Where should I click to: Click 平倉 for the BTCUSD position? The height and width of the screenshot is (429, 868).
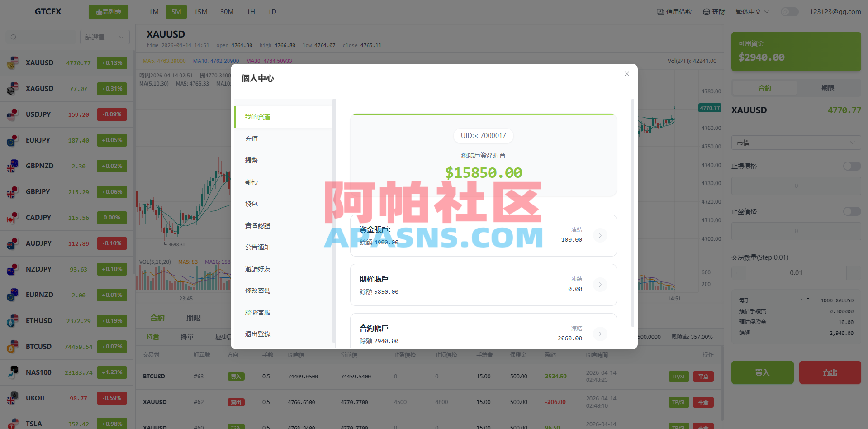(x=703, y=377)
